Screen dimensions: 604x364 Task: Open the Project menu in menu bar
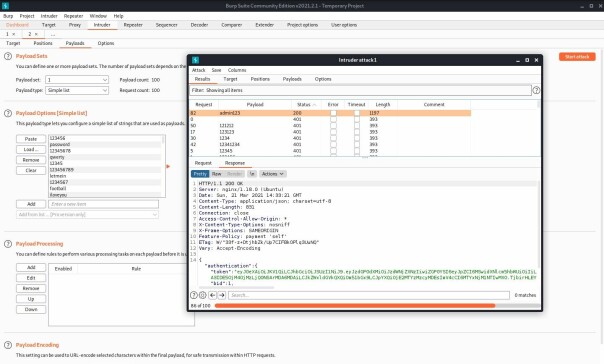pyautogui.click(x=27, y=16)
